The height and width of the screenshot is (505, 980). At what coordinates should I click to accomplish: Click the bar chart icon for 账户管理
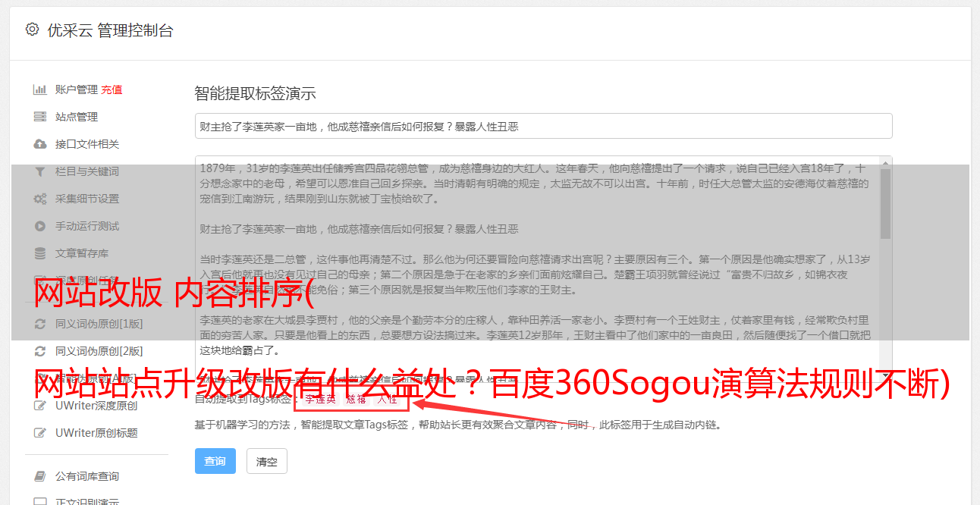40,89
